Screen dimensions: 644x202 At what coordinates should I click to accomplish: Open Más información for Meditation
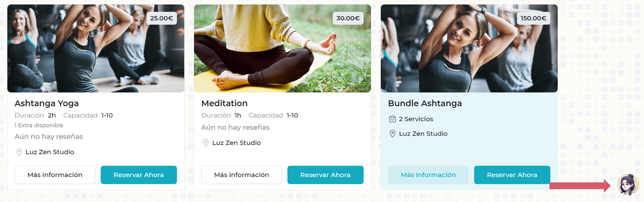click(x=242, y=175)
